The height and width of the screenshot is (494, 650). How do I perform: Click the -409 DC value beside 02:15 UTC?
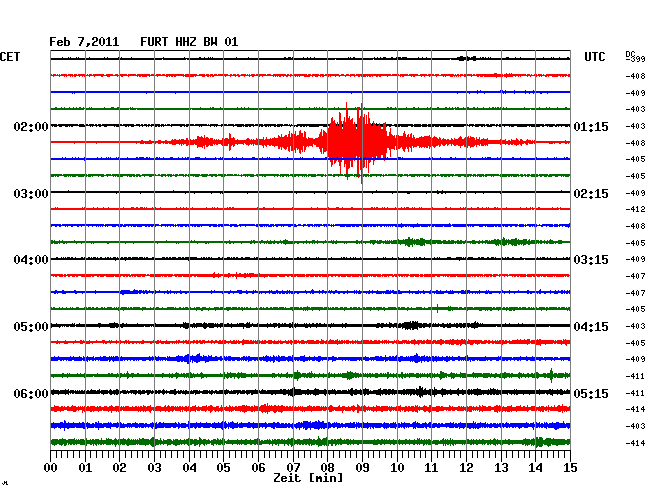pyautogui.click(x=635, y=193)
